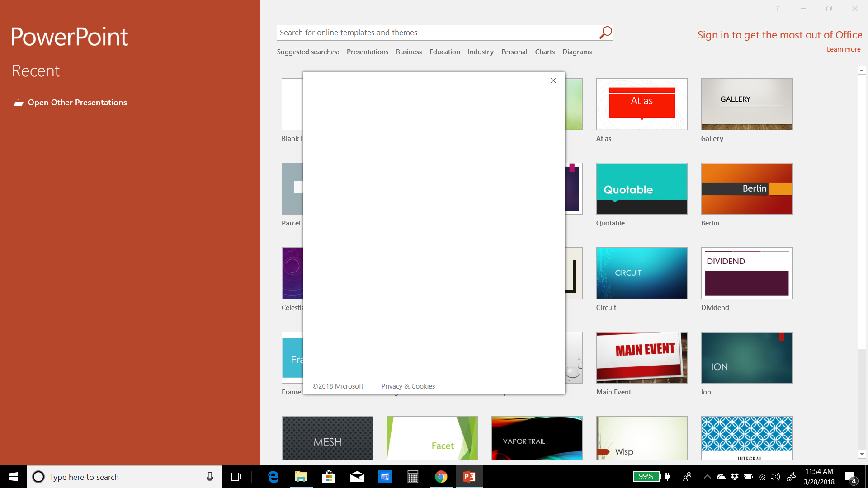
Task: Focus the online templates search field
Action: 436,33
